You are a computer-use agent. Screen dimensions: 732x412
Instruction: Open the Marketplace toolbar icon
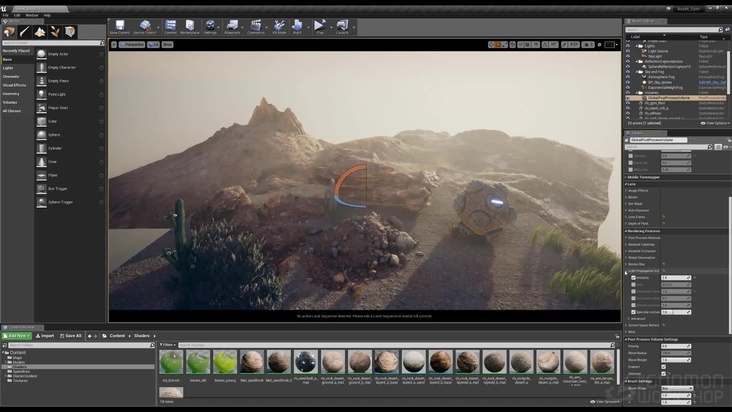tap(190, 26)
